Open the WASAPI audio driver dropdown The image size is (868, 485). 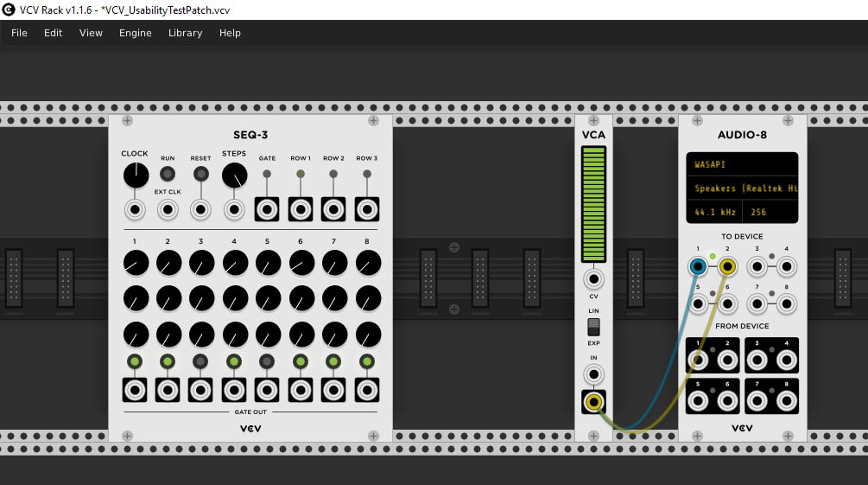[x=742, y=164]
